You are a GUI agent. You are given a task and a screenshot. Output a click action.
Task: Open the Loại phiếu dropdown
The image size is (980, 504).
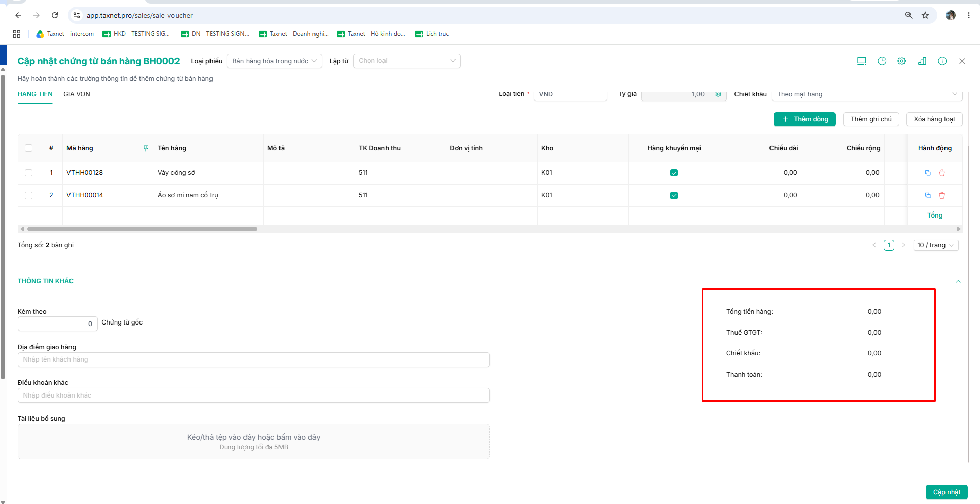(x=274, y=61)
